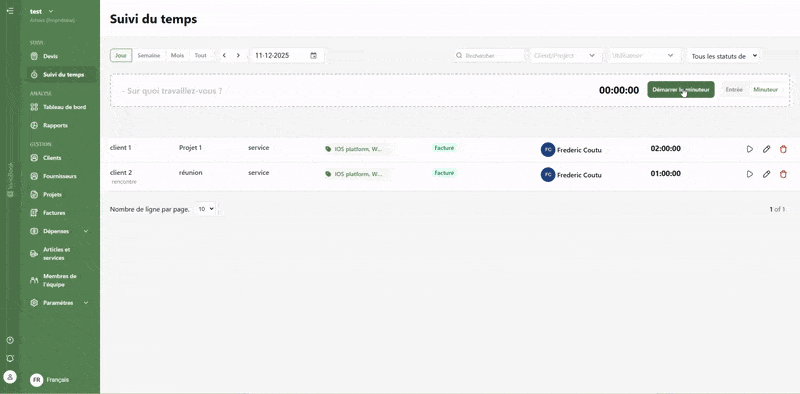Image resolution: width=800 pixels, height=394 pixels.
Task: Click the Facturé badge in client 2 row
Action: 444,173
